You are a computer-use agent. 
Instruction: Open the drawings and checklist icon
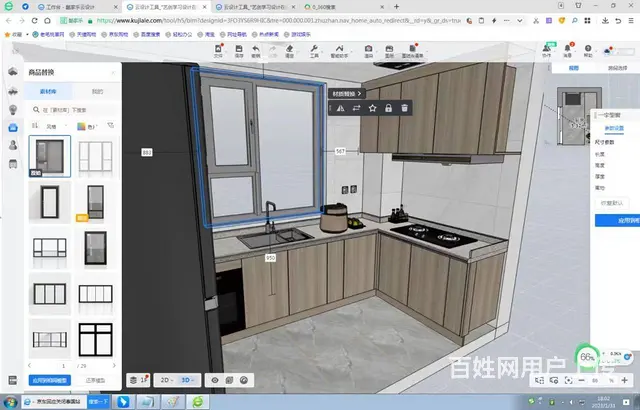click(x=412, y=51)
